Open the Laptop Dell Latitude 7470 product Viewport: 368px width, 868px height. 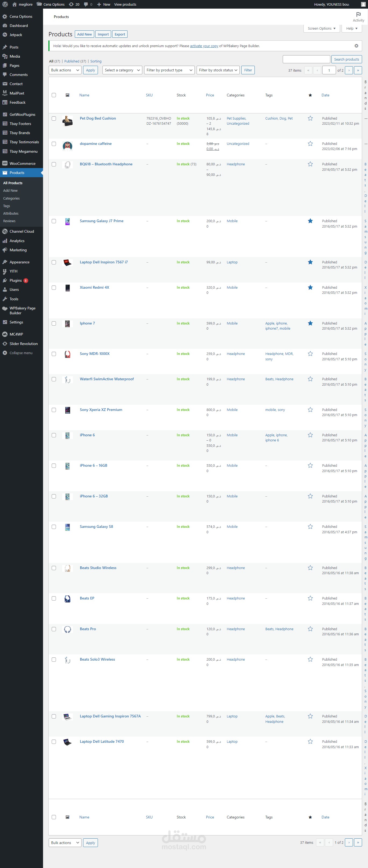click(102, 742)
